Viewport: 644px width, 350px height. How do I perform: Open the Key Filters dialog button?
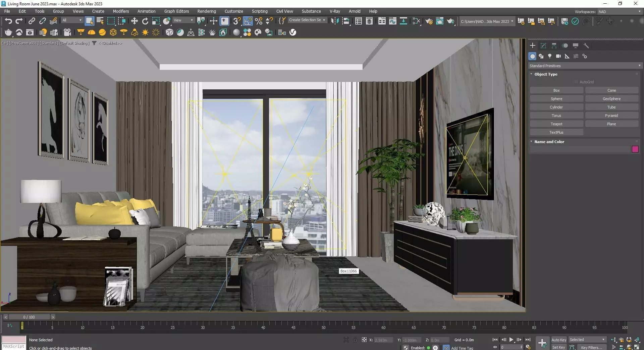click(591, 347)
